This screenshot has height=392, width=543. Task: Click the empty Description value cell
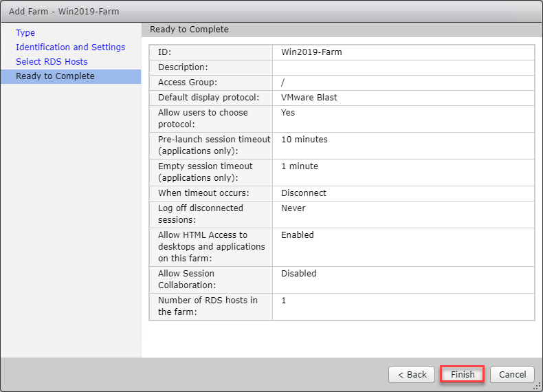[403, 67]
